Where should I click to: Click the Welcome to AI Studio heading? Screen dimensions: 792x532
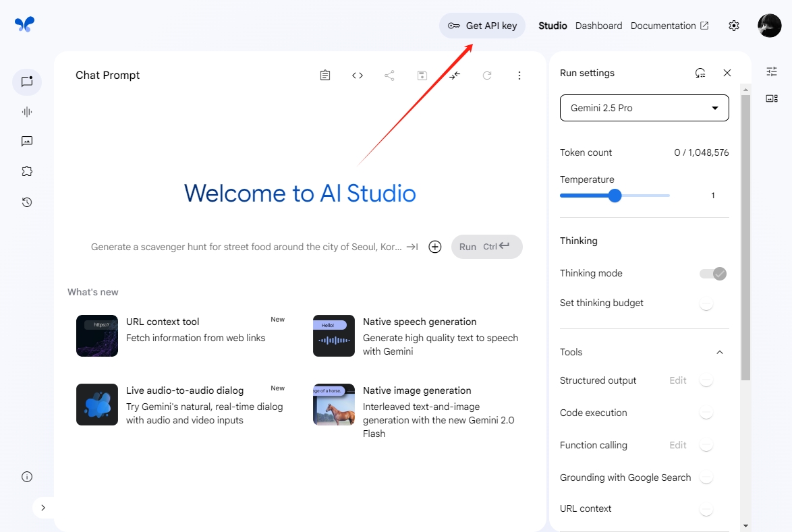coord(300,194)
